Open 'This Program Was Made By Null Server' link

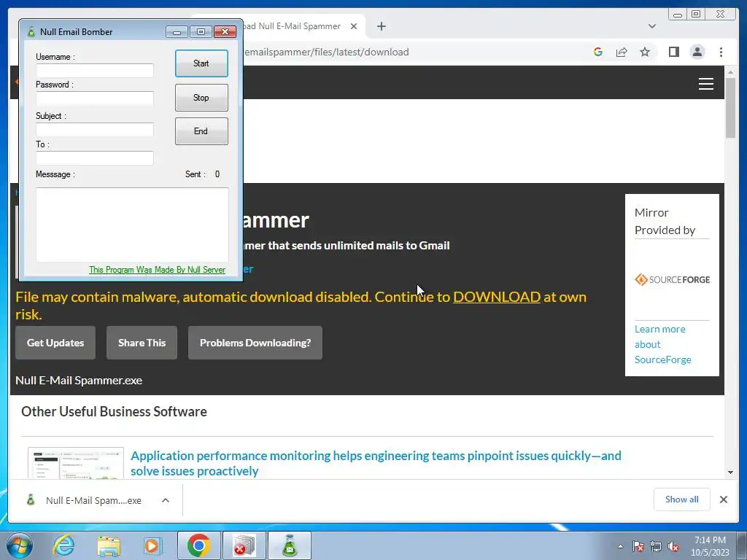(158, 270)
